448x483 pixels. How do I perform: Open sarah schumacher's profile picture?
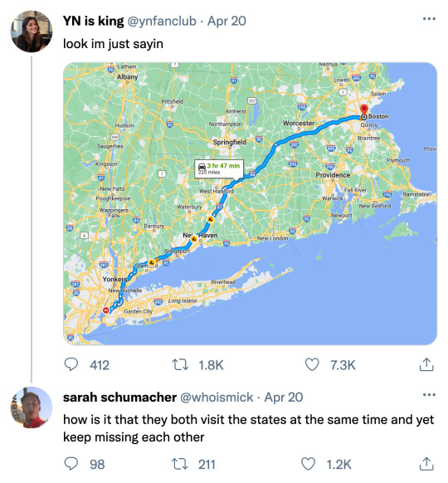coord(32,407)
